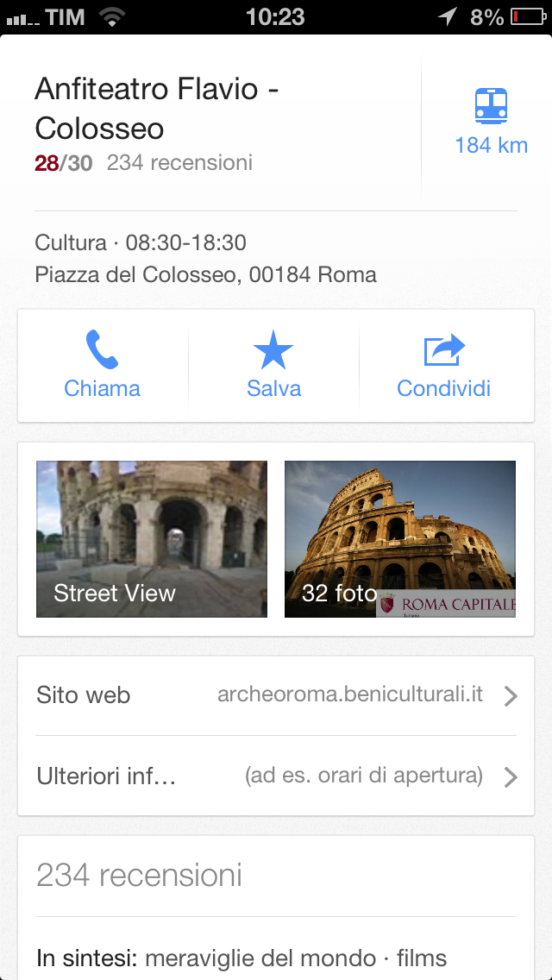Image resolution: width=552 pixels, height=980 pixels.
Task: Open the 32 foto thumbnail
Action: pyautogui.click(x=400, y=539)
